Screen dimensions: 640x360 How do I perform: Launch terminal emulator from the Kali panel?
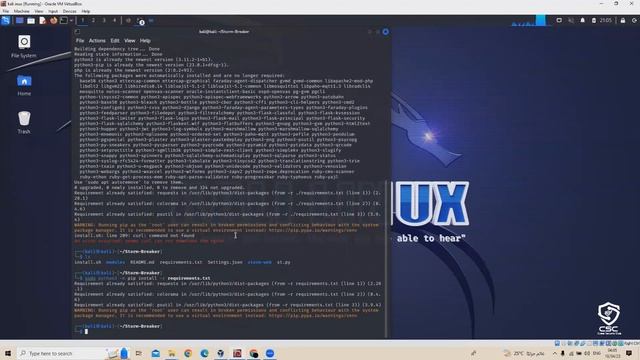64,20
